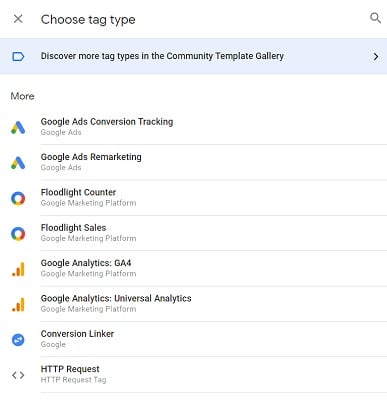Click the Floodlight Sales ring icon
Viewport: 387px width, 400px height.
coord(18,234)
